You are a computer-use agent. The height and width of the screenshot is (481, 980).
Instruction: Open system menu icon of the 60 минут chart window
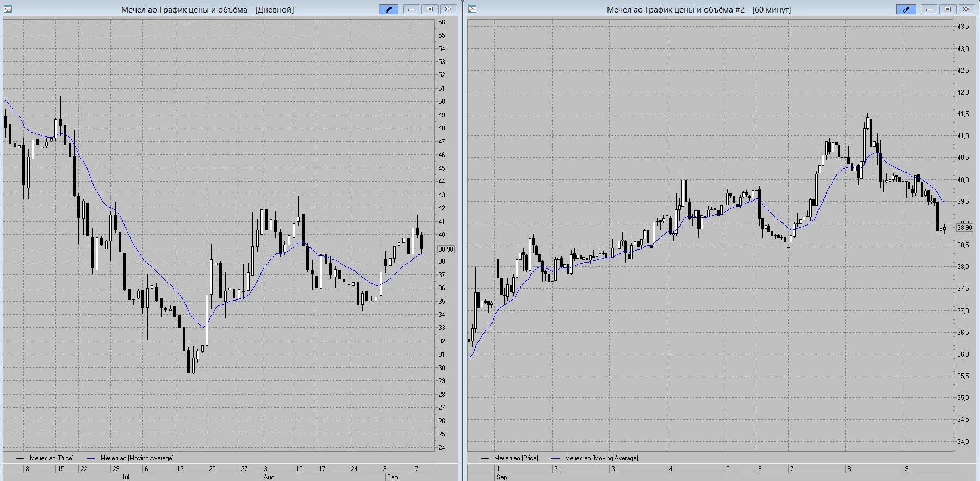(472, 9)
